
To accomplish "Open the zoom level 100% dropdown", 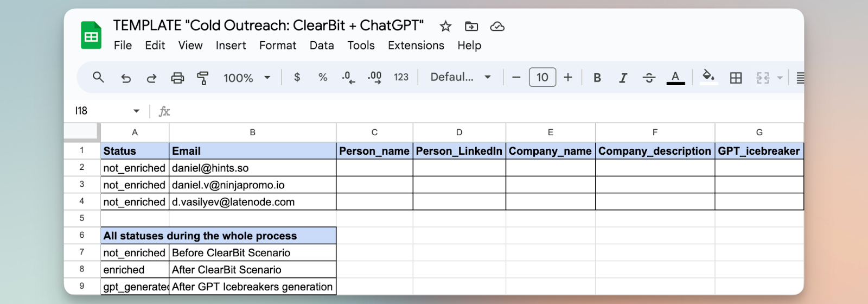I will click(x=246, y=78).
